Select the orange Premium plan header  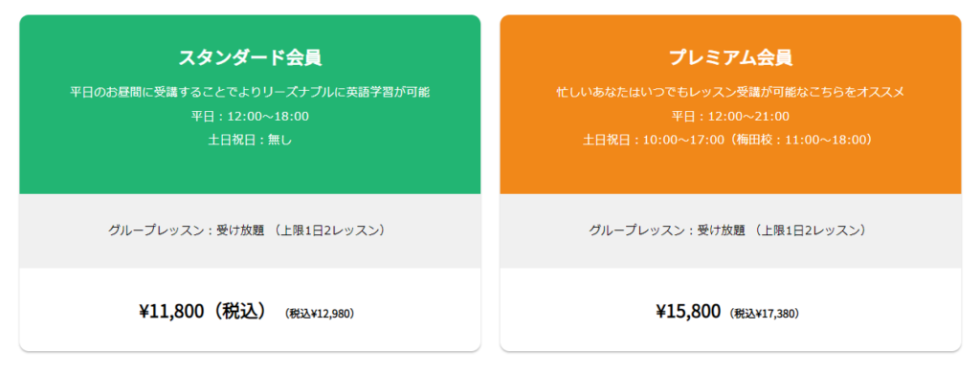point(730,104)
